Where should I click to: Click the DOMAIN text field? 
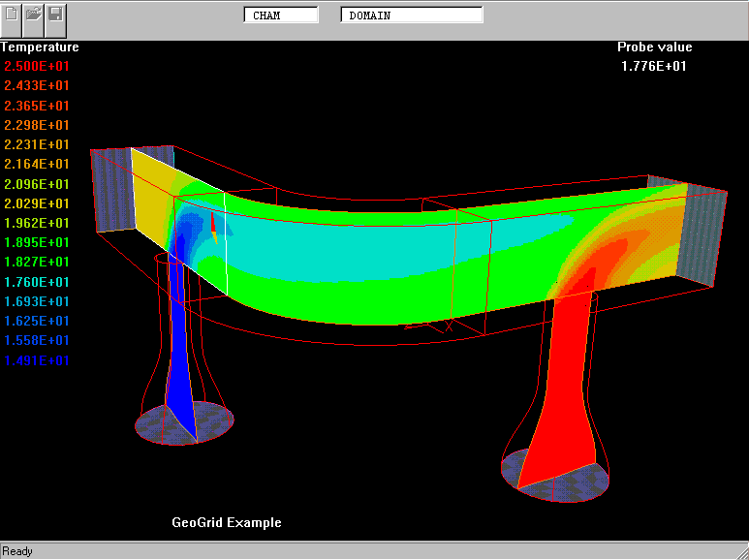click(x=411, y=16)
